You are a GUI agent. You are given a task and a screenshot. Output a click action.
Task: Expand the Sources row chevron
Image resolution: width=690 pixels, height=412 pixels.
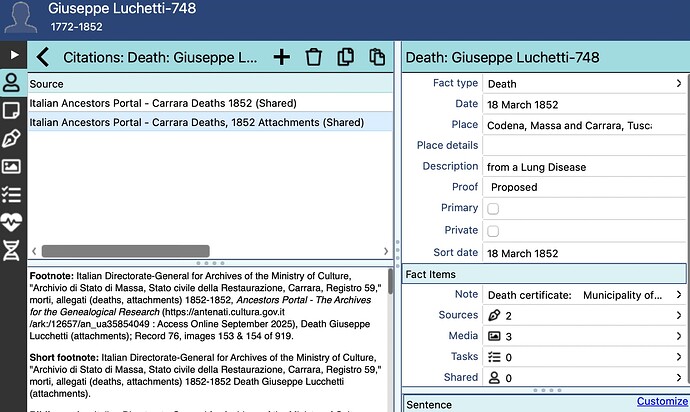pos(679,315)
